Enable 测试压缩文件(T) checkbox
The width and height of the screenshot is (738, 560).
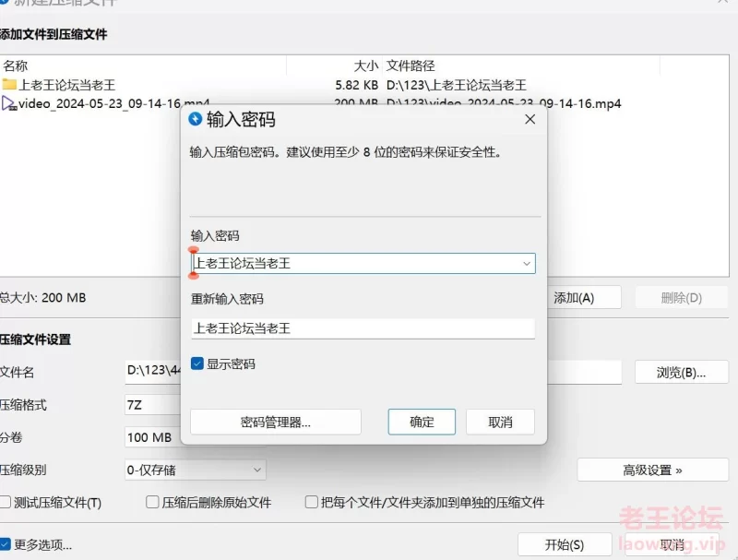coord(6,502)
